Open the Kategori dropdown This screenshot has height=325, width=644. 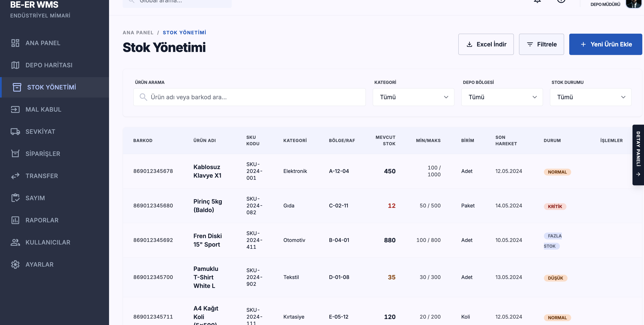413,97
